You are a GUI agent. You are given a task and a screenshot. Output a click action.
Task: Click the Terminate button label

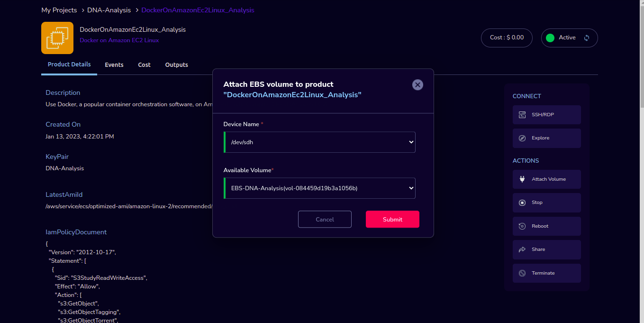coord(543,273)
